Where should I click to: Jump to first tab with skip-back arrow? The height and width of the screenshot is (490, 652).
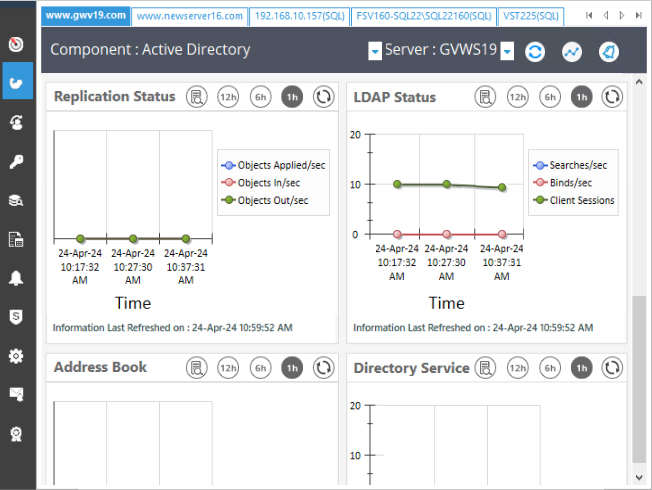[x=588, y=15]
